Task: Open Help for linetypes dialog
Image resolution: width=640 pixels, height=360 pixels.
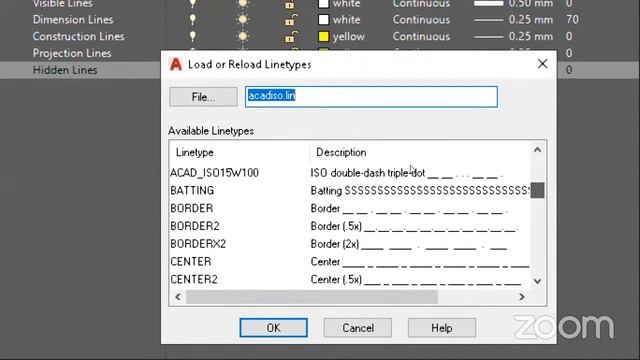Action: pyautogui.click(x=442, y=328)
